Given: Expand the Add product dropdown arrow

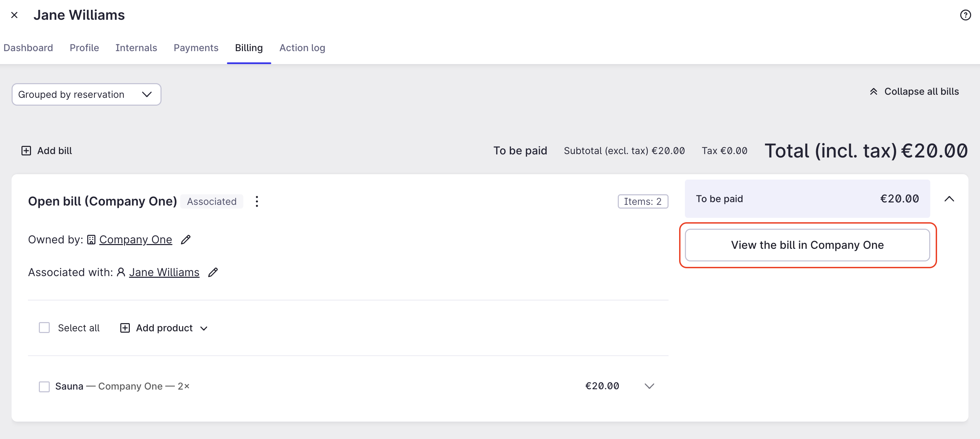Looking at the screenshot, I should coord(204,328).
